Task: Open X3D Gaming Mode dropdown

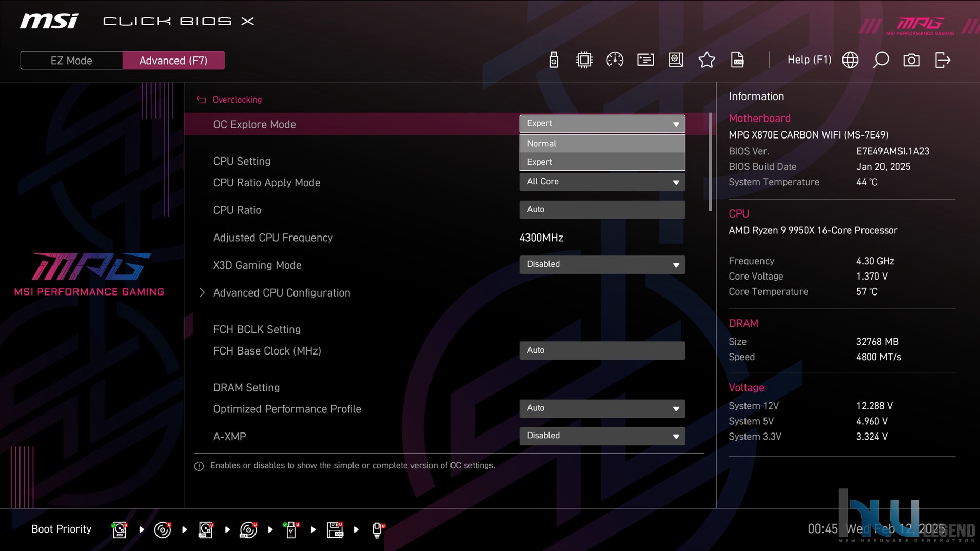Action: coord(602,264)
